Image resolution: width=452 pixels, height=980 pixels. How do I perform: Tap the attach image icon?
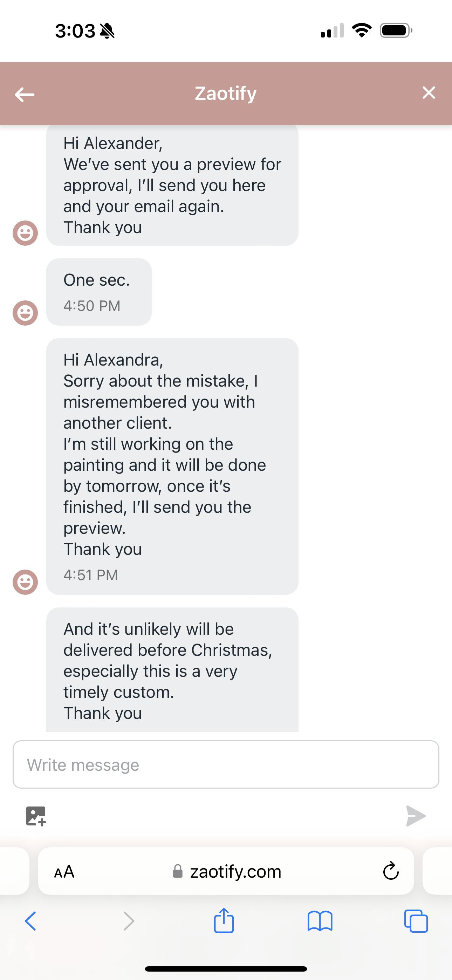click(36, 816)
